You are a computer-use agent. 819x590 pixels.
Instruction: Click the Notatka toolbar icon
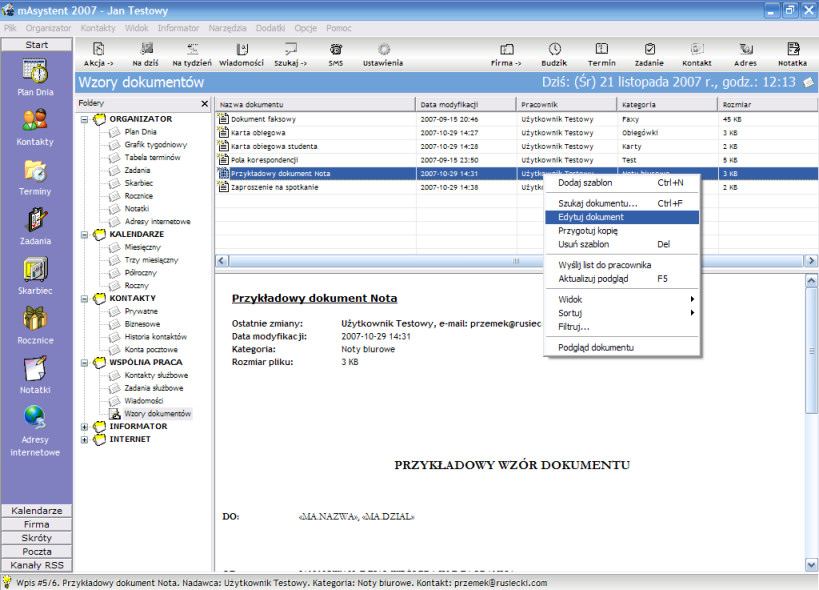tap(793, 50)
